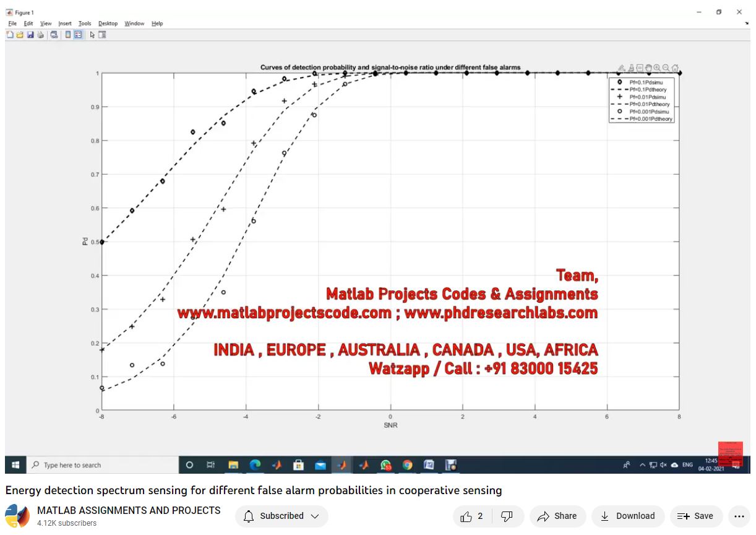Click the Type here to search box
The image size is (756, 535).
coord(103,465)
